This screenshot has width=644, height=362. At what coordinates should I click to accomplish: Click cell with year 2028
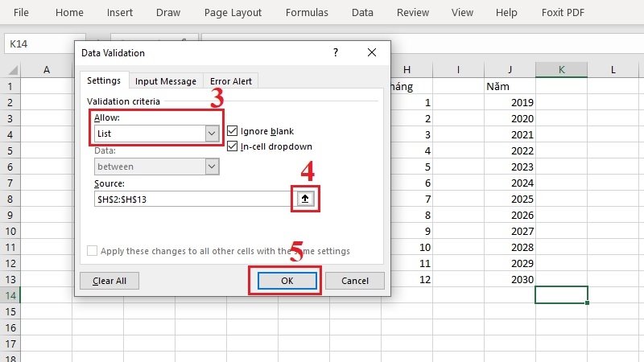[510, 248]
